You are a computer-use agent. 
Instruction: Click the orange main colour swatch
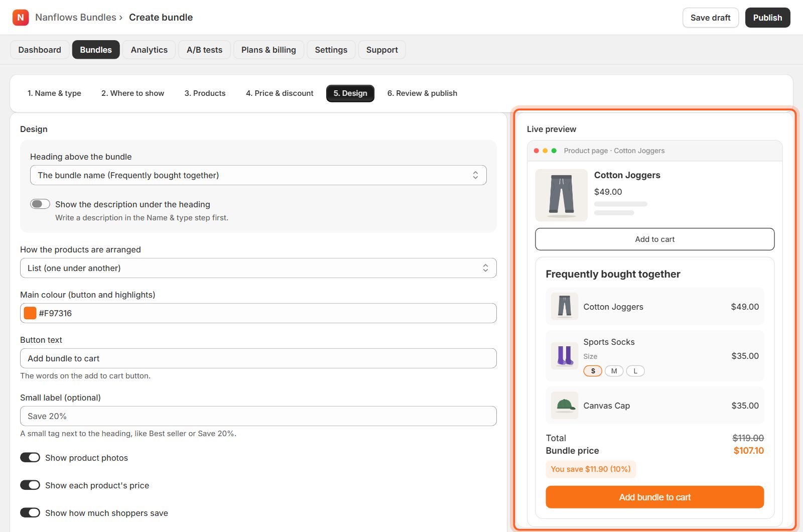(30, 313)
